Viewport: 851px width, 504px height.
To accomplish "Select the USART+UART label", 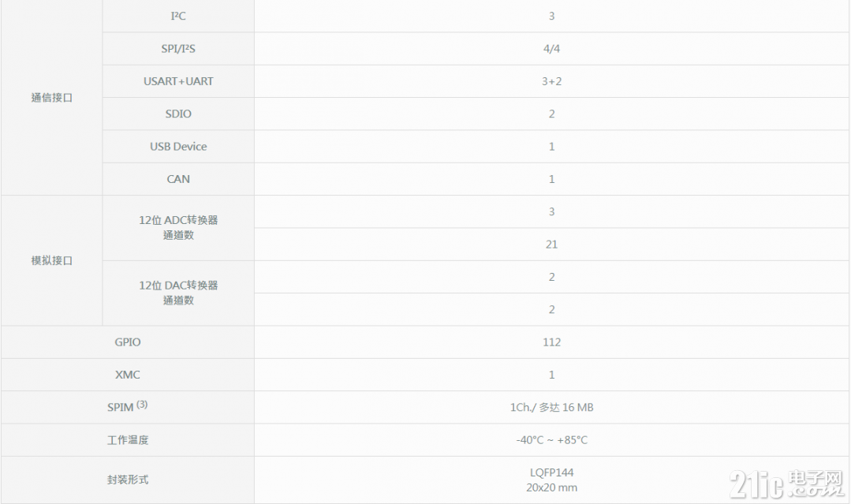I will (x=178, y=81).
